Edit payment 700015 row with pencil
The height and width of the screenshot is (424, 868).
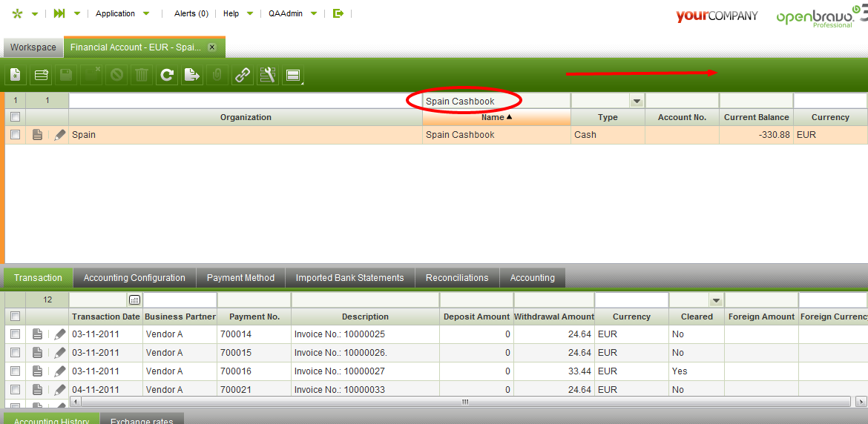click(60, 353)
